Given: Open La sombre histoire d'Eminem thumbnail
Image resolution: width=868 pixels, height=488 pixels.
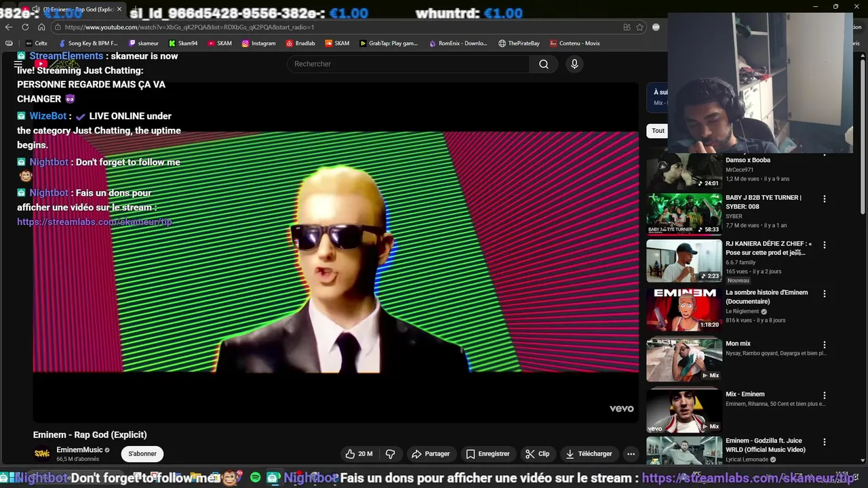Looking at the screenshot, I should click(684, 310).
